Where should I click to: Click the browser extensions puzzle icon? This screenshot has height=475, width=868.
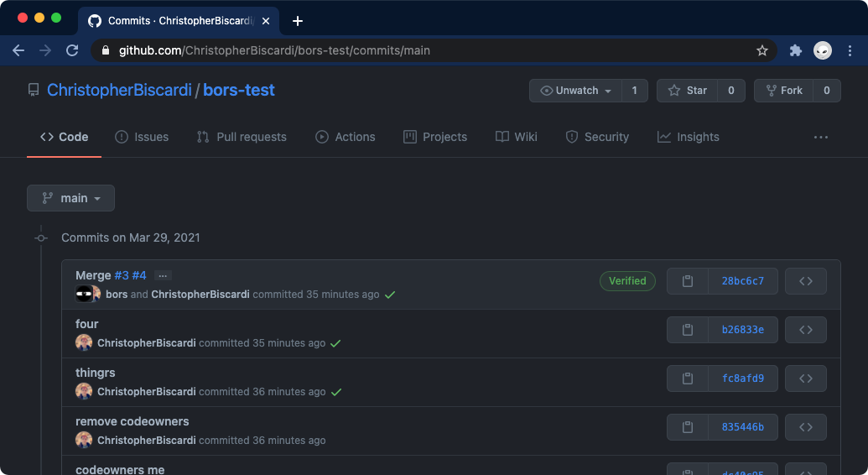796,50
